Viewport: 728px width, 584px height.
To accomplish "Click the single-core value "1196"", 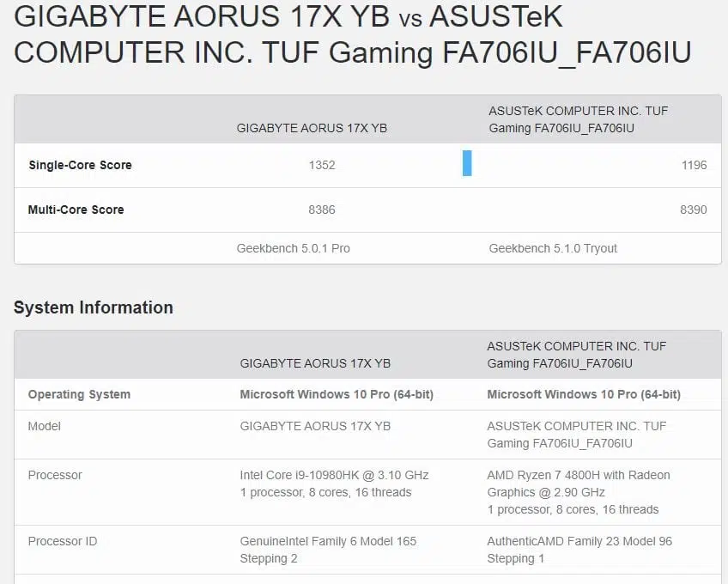I will click(x=694, y=165).
